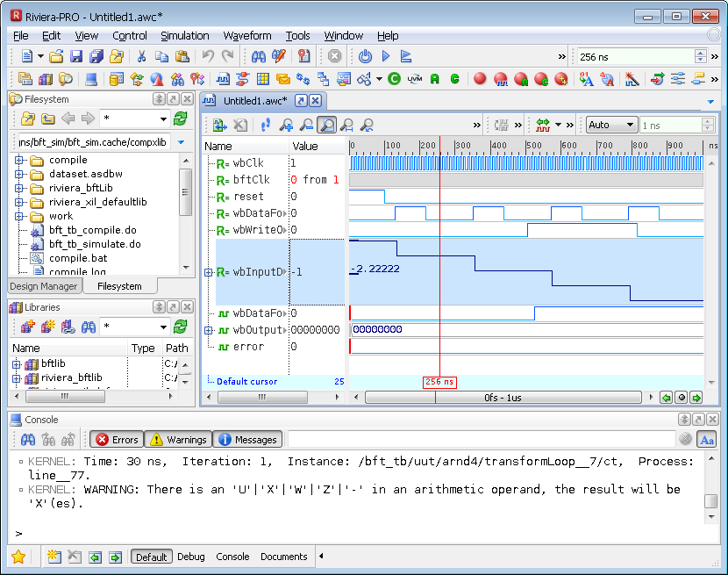
Task: Open the Auto dropdown in waveform toolbar
Action: [611, 125]
